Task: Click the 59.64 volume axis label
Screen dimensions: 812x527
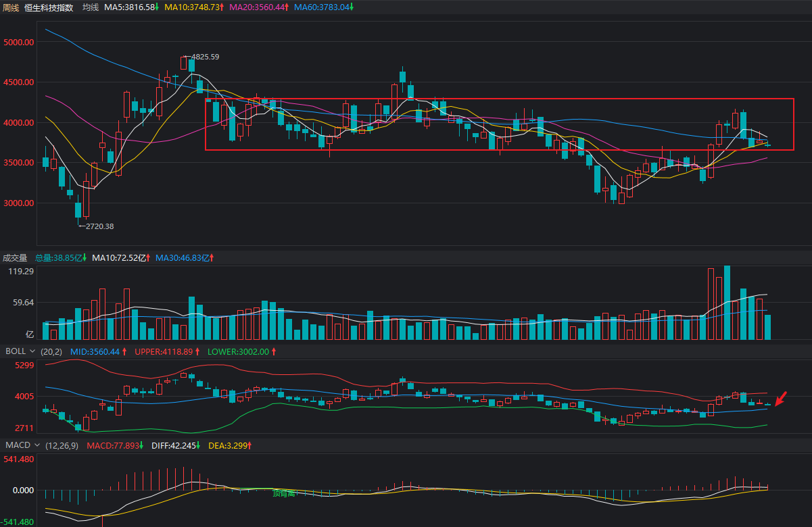Action: point(24,303)
